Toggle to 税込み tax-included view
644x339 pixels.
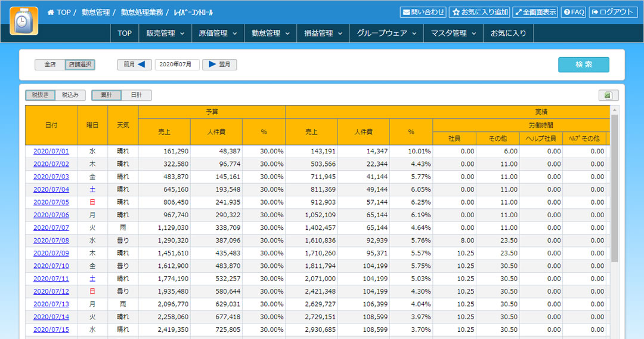(x=72, y=95)
